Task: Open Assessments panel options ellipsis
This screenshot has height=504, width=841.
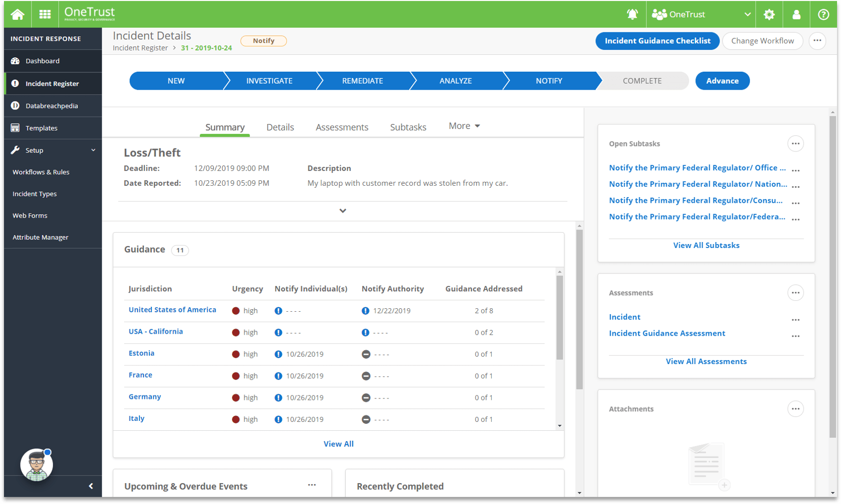Action: point(796,293)
